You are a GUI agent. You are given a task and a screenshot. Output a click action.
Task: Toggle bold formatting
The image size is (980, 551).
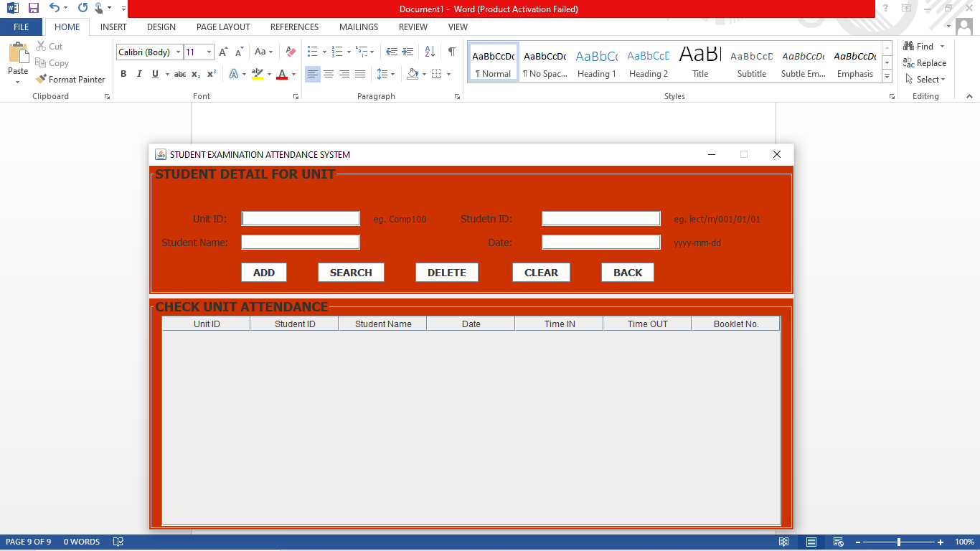click(123, 73)
